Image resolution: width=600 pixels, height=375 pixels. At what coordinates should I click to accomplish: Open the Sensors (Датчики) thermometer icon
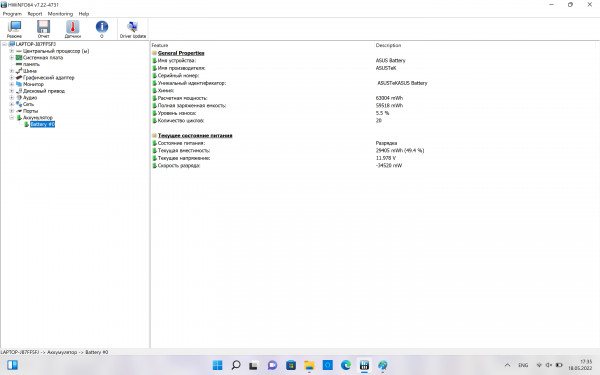72,29
